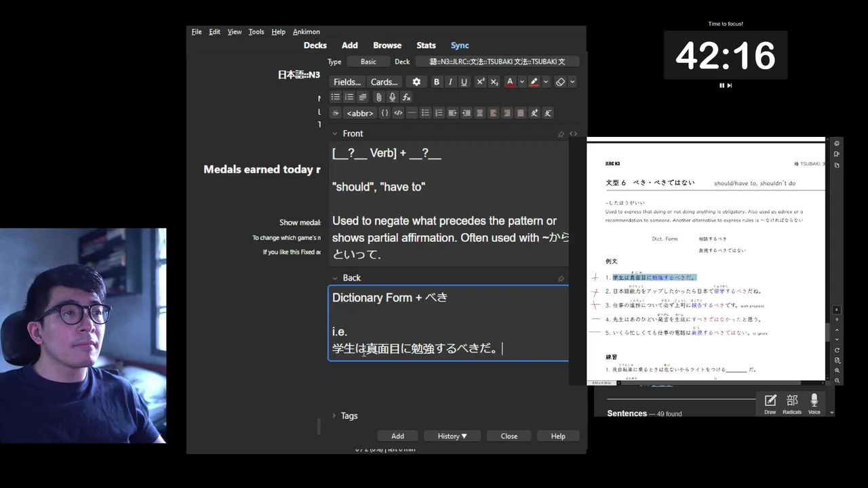868x488 pixels.
Task: Click the eraser remove-formatting icon
Action: 560,82
